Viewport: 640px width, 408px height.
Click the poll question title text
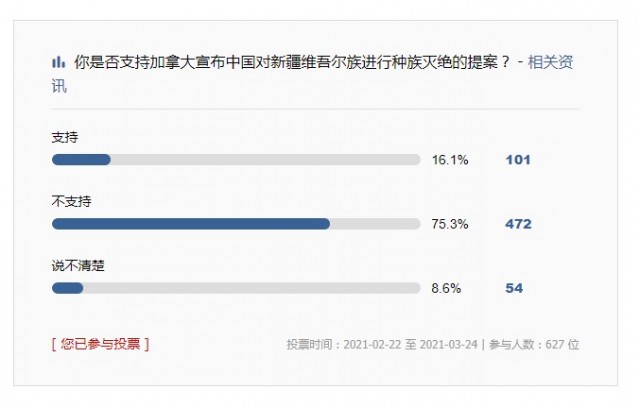(x=292, y=62)
